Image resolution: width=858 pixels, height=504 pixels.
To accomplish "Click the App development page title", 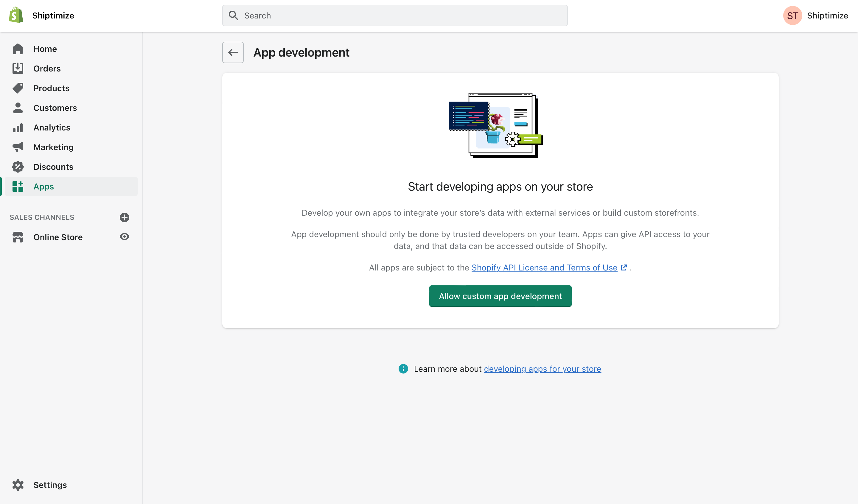I will tap(301, 52).
